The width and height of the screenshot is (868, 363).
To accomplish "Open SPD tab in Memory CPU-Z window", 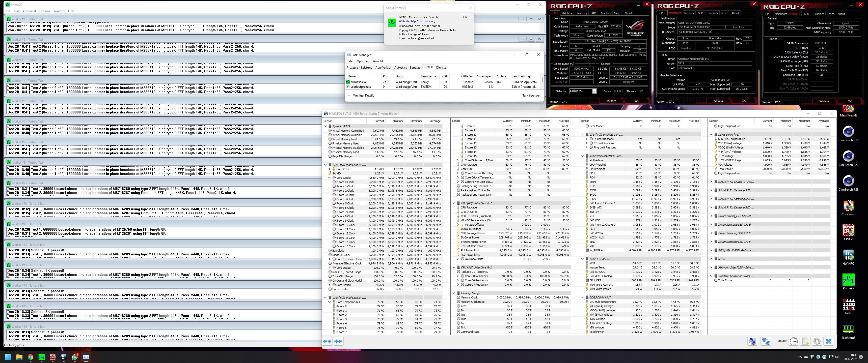I will [806, 14].
